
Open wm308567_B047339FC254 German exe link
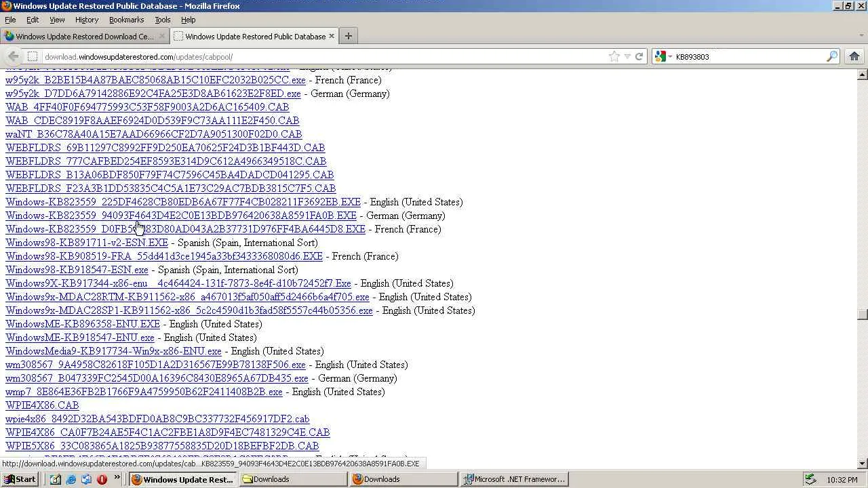(x=157, y=378)
